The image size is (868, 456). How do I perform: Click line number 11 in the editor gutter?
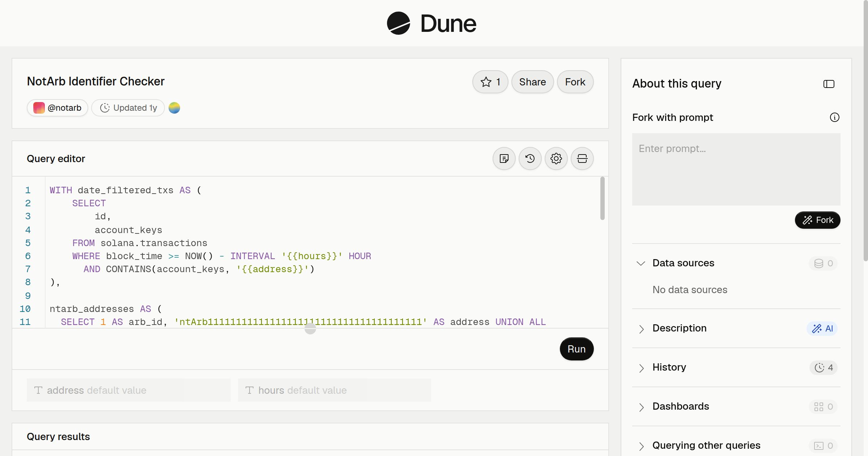[25, 322]
